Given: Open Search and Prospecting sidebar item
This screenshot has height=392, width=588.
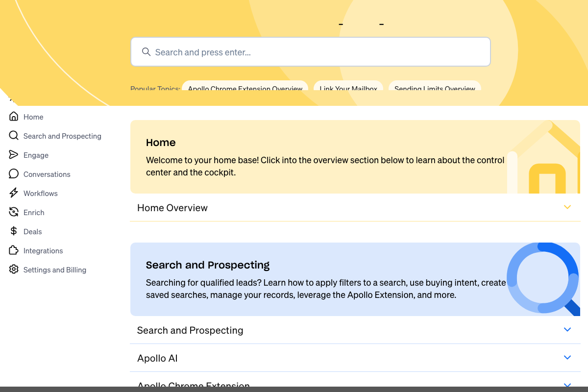Looking at the screenshot, I should (62, 136).
